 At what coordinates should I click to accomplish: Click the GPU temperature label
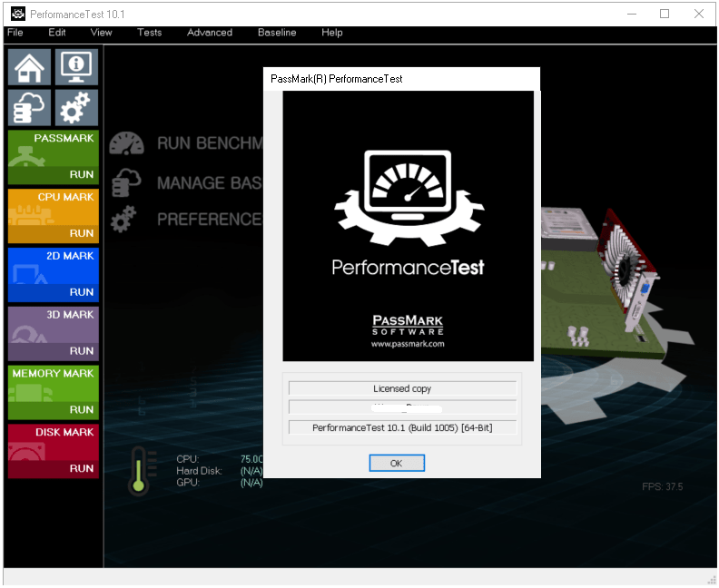pyautogui.click(x=188, y=482)
